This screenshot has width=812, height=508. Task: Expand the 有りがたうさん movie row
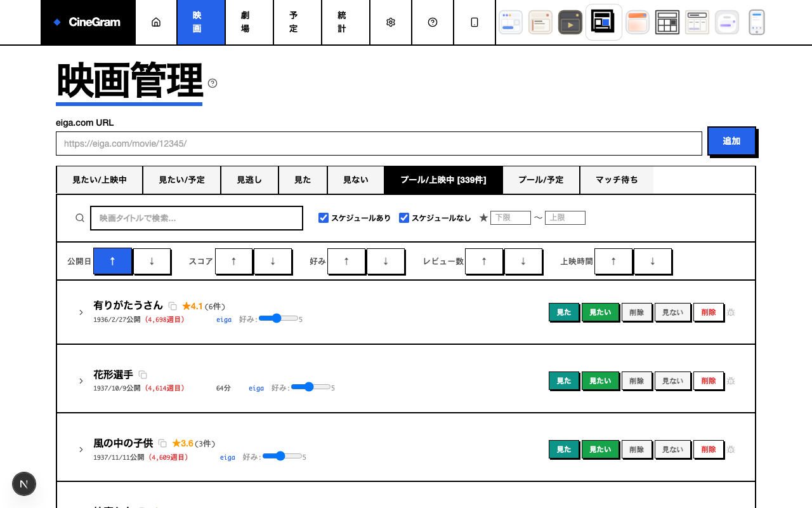pos(81,312)
